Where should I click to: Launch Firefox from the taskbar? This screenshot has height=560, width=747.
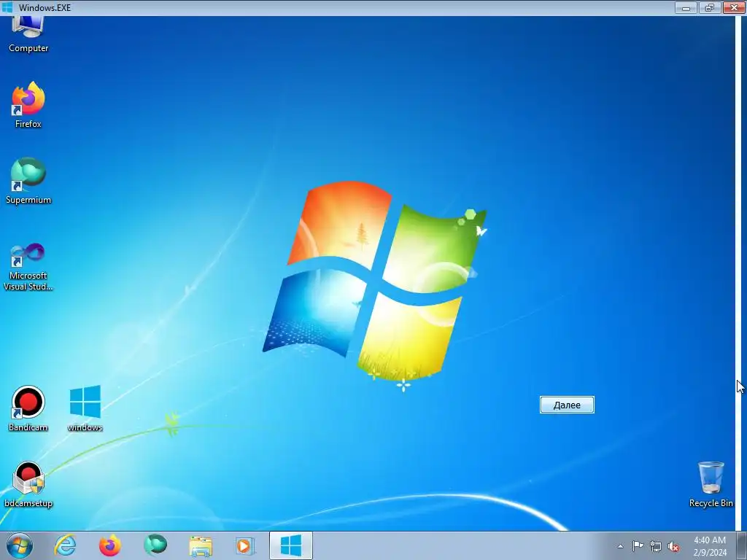point(109,545)
